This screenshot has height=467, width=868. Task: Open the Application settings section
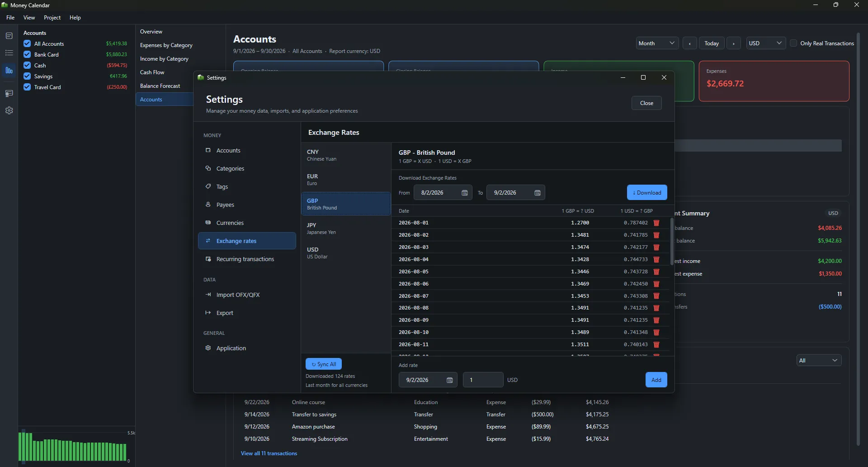(x=247, y=348)
